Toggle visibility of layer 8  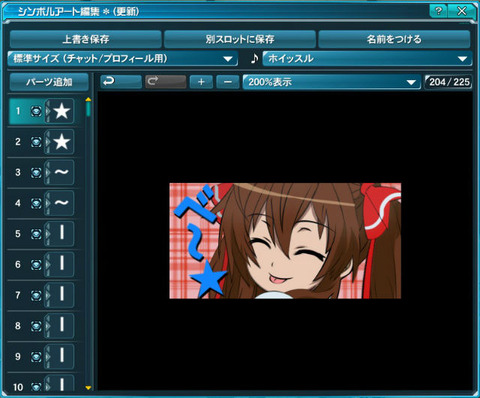pyautogui.click(x=36, y=326)
